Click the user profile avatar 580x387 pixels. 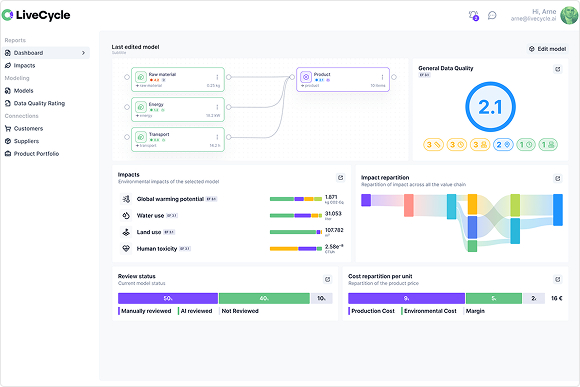pos(569,15)
